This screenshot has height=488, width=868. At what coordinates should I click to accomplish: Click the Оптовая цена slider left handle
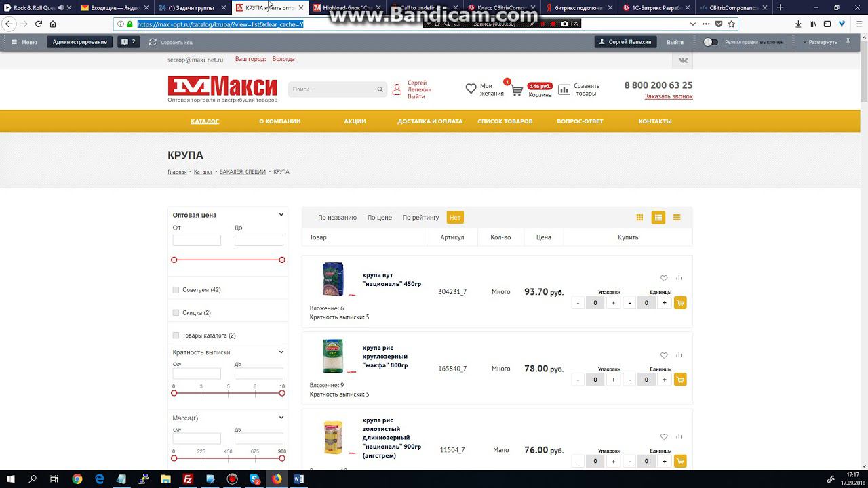(174, 260)
